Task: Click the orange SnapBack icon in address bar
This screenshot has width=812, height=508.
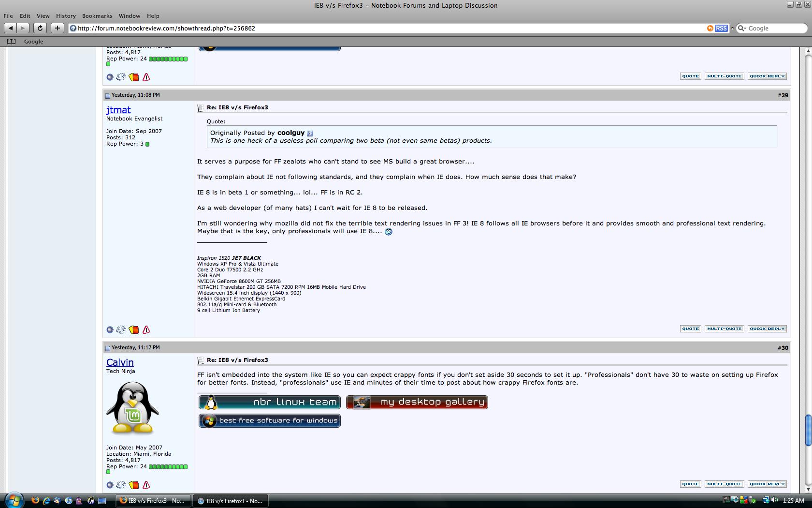Action: pos(710,28)
